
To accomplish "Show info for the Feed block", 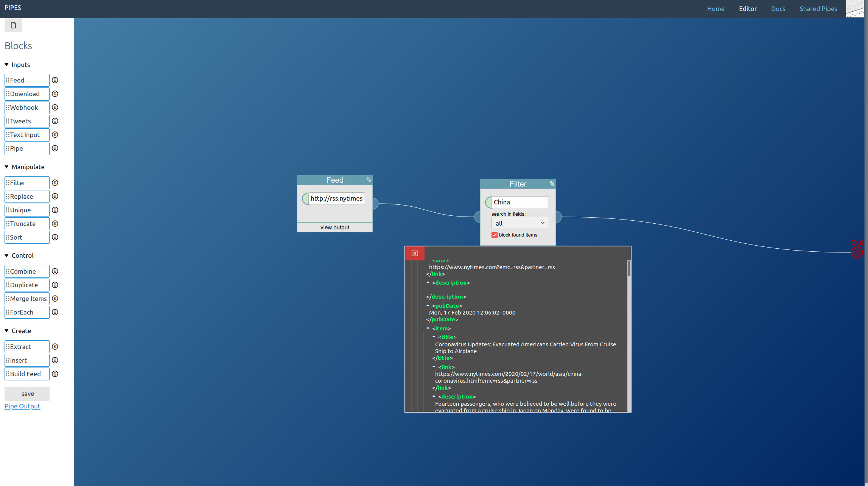I will [x=55, y=80].
